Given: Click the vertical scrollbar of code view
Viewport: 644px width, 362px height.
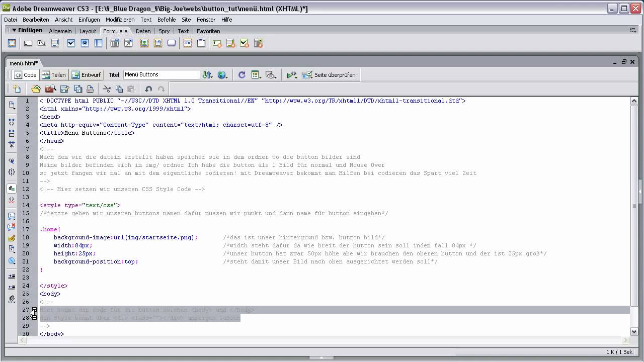Looking at the screenshot, I should (x=634, y=215).
